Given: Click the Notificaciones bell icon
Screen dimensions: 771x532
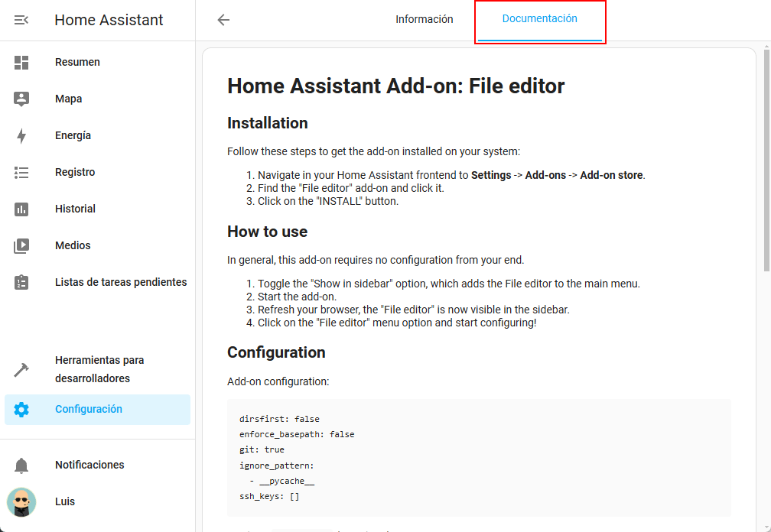Looking at the screenshot, I should point(21,465).
